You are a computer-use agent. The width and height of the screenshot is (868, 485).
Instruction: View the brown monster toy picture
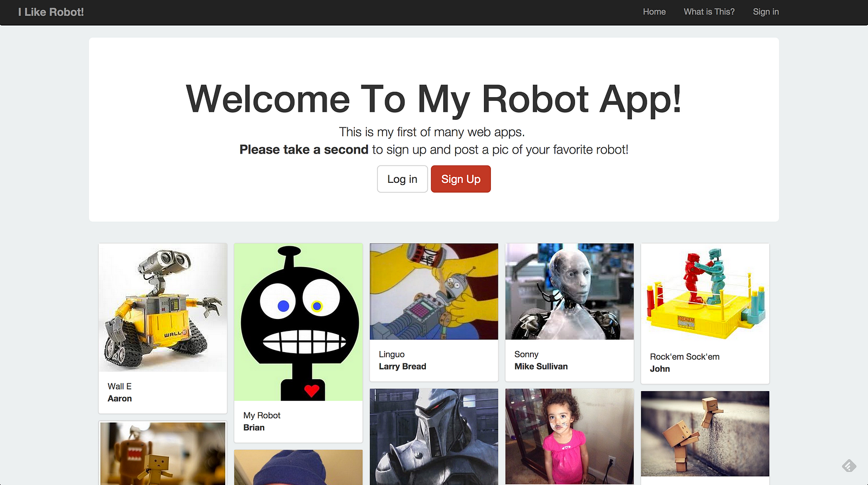pos(163,454)
